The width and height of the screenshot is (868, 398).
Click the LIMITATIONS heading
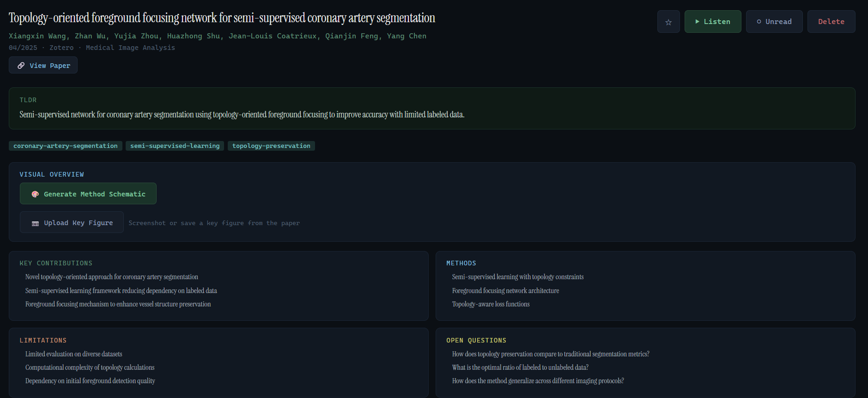tap(43, 340)
